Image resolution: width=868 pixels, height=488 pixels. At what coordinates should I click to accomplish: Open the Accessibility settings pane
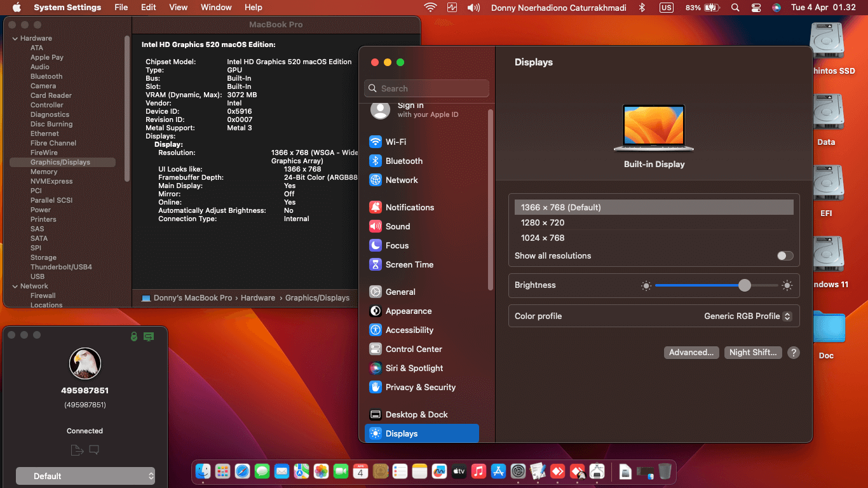coord(409,330)
